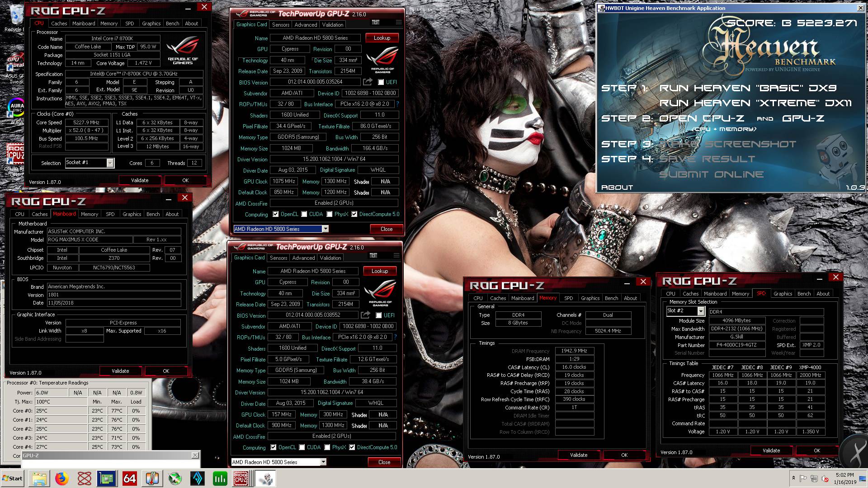Image resolution: width=868 pixels, height=488 pixels.
Task: Open the Socket #1 selection dropdown
Action: 110,163
